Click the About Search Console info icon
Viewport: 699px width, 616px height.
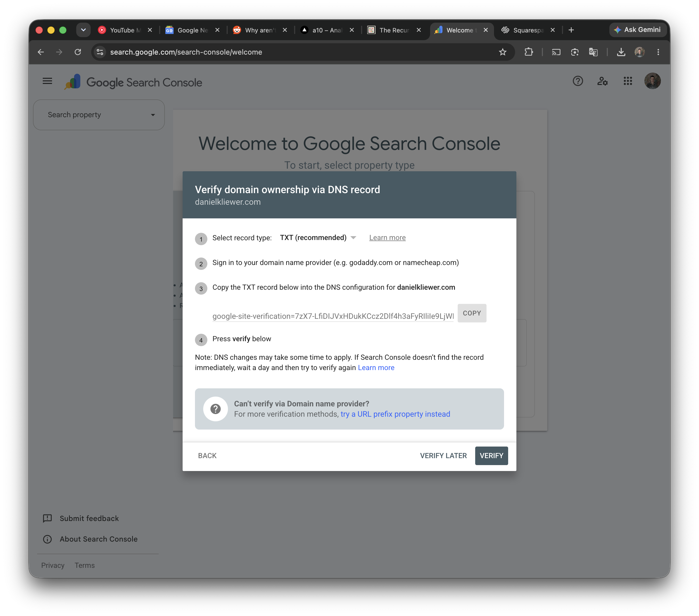click(47, 539)
